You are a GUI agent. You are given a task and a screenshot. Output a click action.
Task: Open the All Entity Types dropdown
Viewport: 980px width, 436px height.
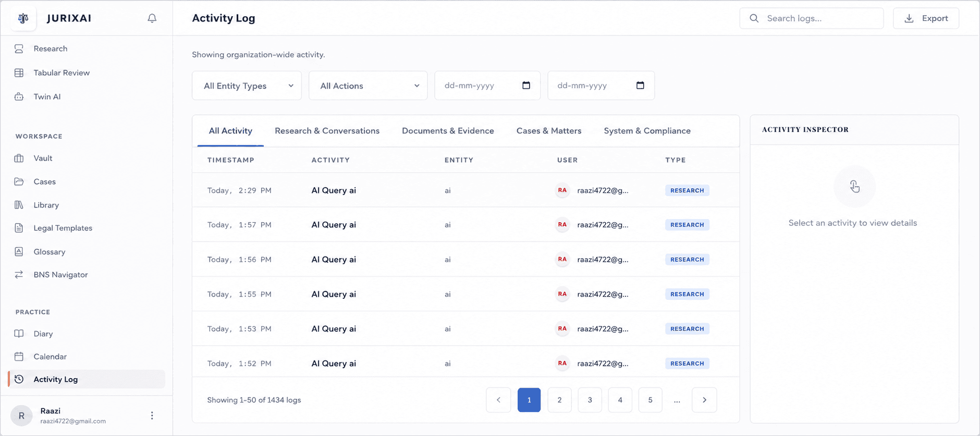247,86
